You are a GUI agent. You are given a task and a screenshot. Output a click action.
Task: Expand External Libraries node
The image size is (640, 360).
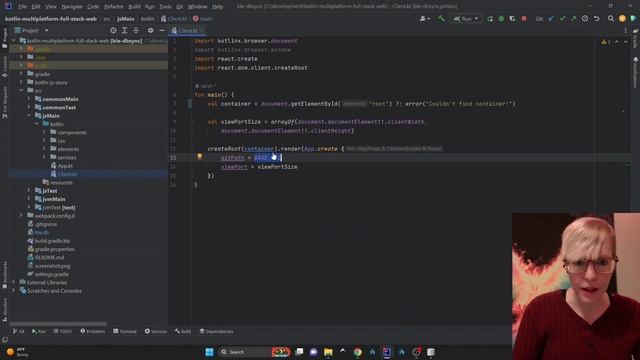coord(13,282)
